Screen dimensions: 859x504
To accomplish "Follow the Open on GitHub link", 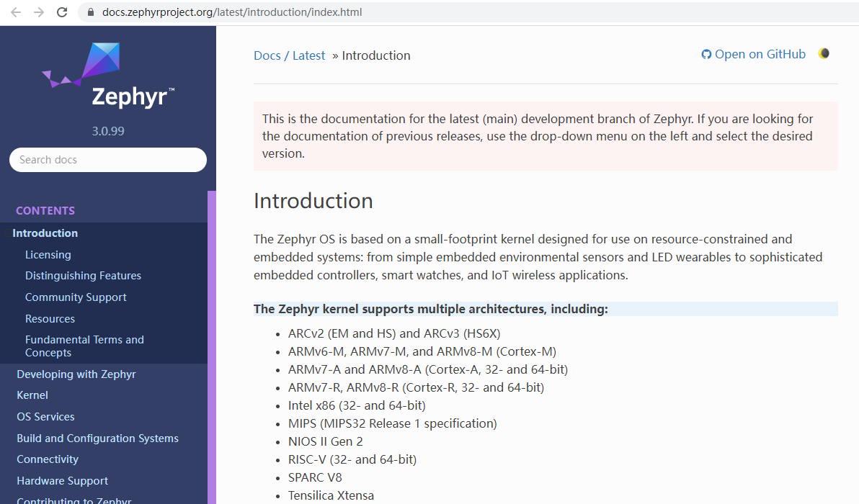I will coord(760,53).
